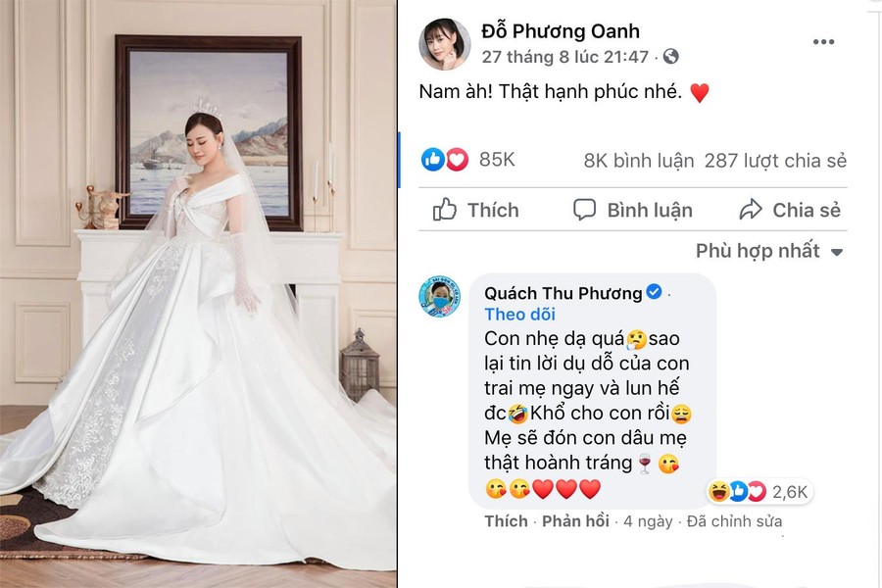This screenshot has width=882, height=588.
Task: Open the wedding dress photo
Action: (x=198, y=294)
